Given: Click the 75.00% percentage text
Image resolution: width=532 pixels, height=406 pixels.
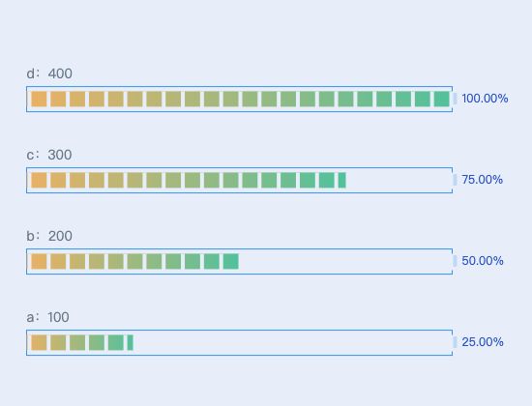Looking at the screenshot, I should (x=482, y=180).
